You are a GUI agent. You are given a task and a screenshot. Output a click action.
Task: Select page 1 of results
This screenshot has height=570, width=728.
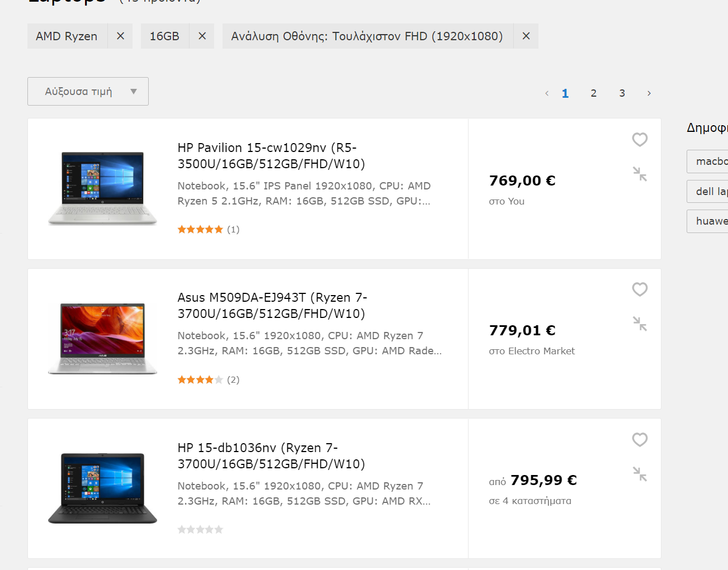click(x=565, y=93)
